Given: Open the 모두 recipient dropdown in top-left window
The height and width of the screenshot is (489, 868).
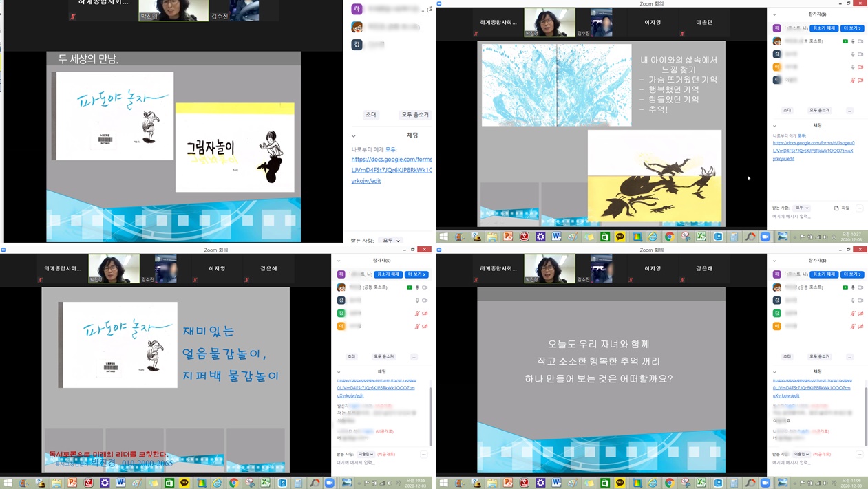Looking at the screenshot, I should (x=390, y=241).
